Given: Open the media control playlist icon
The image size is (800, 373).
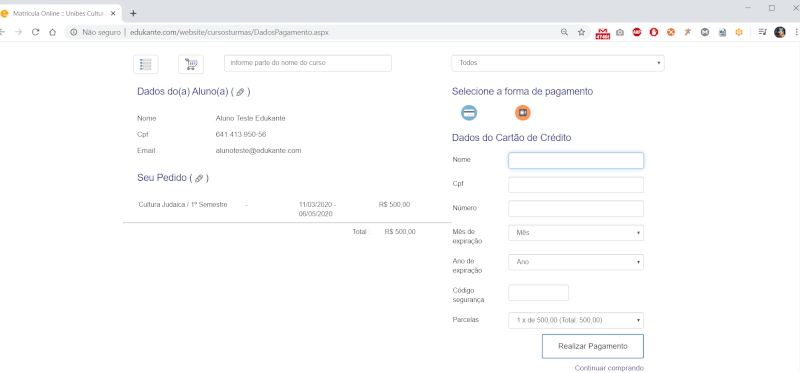Looking at the screenshot, I should click(762, 32).
